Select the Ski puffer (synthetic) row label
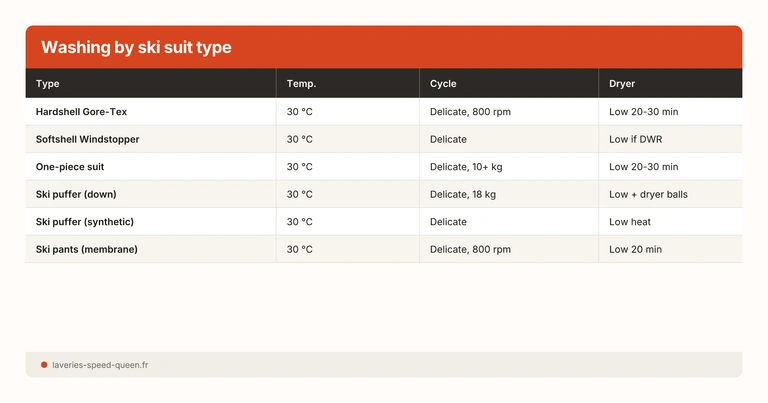This screenshot has width=768, height=403. tap(85, 221)
